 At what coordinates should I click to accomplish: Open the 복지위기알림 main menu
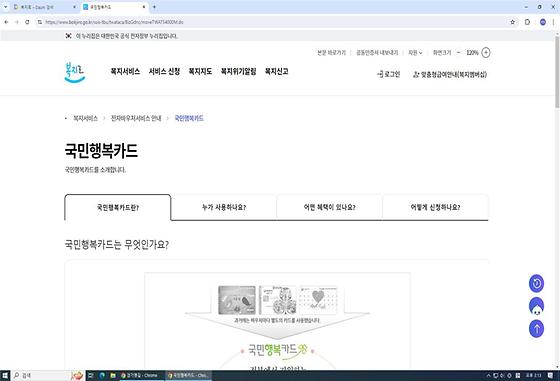[238, 71]
